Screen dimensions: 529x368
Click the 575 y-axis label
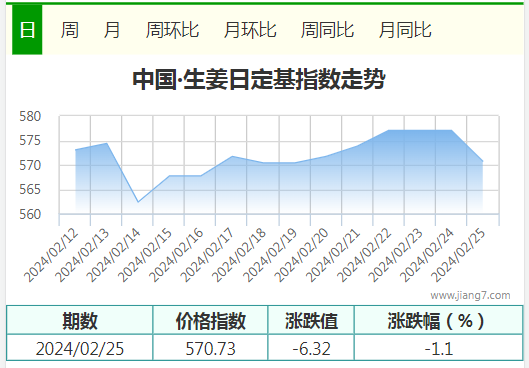tap(30, 141)
